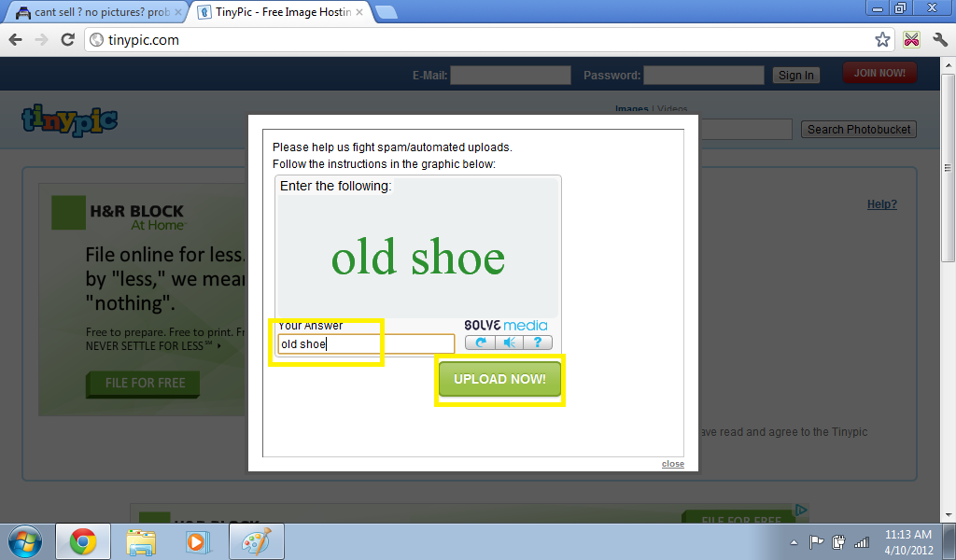Focus the Your Answer captcha field

pos(366,344)
